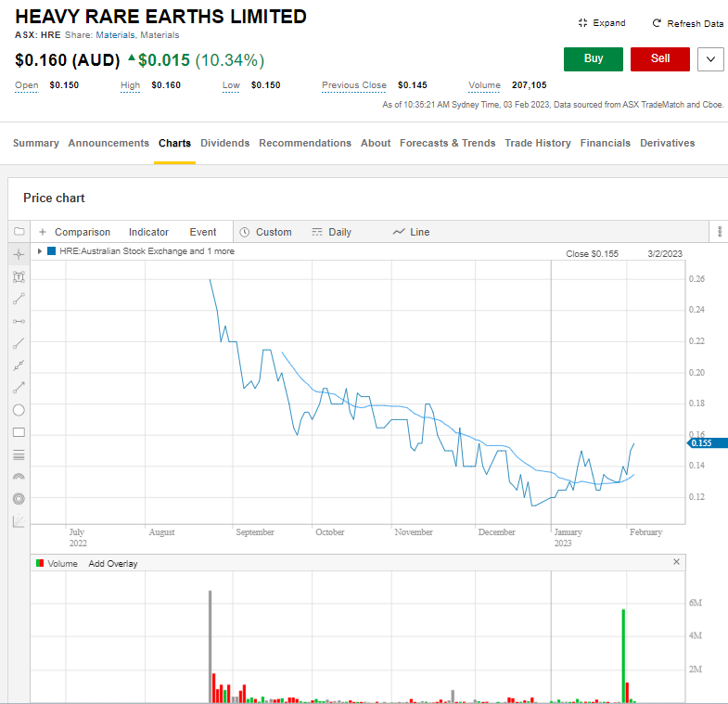Open the Derivatives tab
728x704 pixels.
667,143
